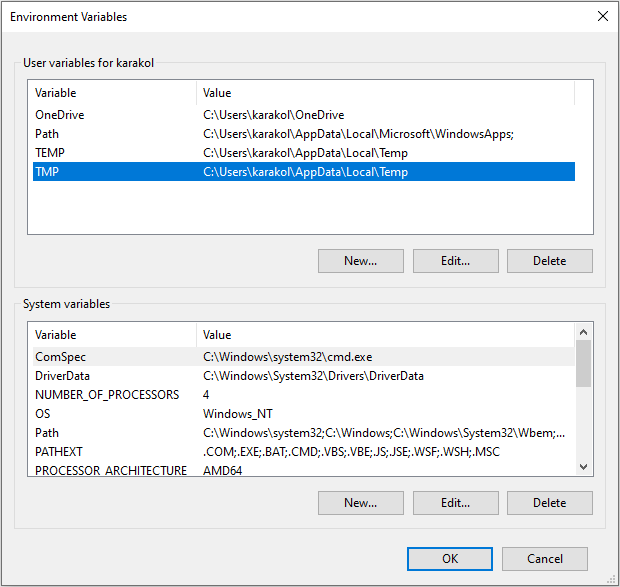Select the OneDrive user variable
This screenshot has width=620, height=587.
coord(304,115)
